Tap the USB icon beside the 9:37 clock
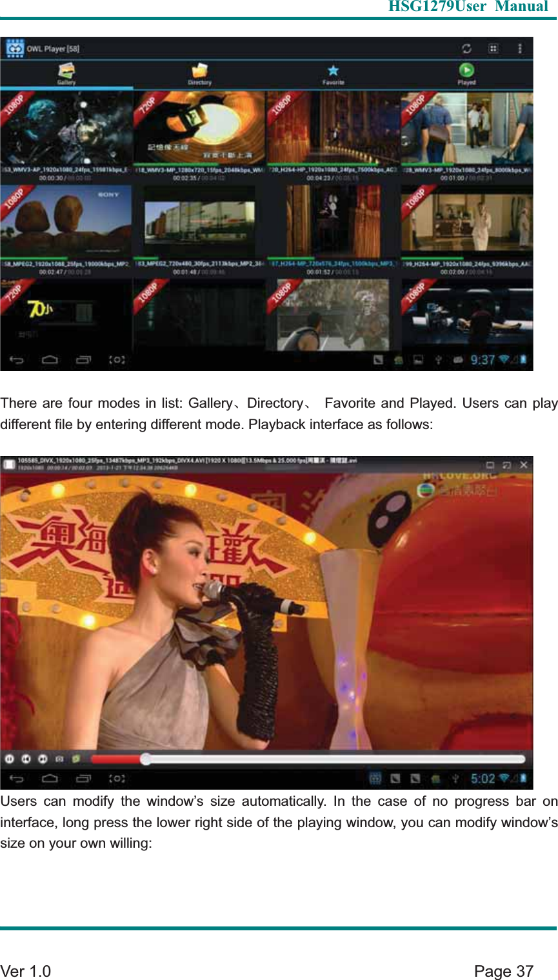558x980 pixels. (x=438, y=360)
